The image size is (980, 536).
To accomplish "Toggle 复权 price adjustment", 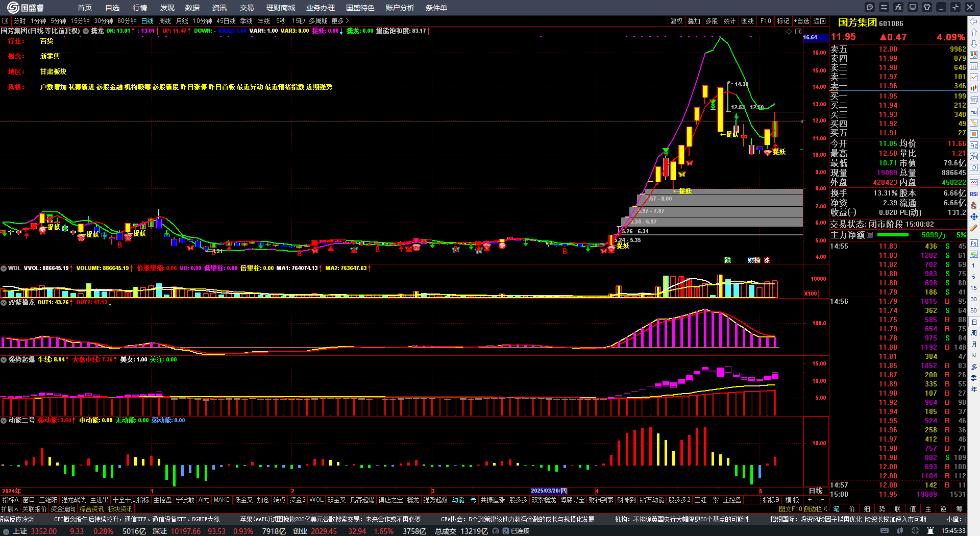I will [x=676, y=21].
